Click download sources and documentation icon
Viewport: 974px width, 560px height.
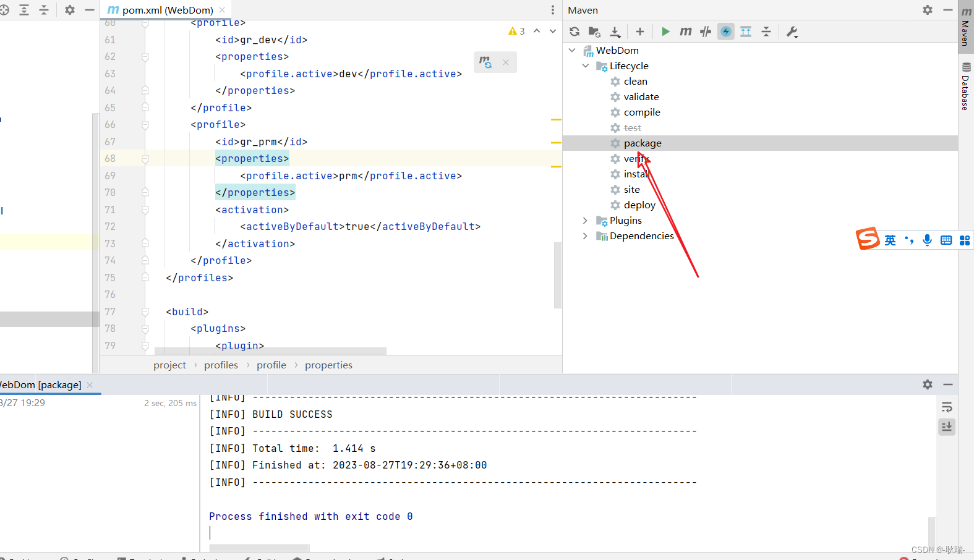tap(615, 32)
